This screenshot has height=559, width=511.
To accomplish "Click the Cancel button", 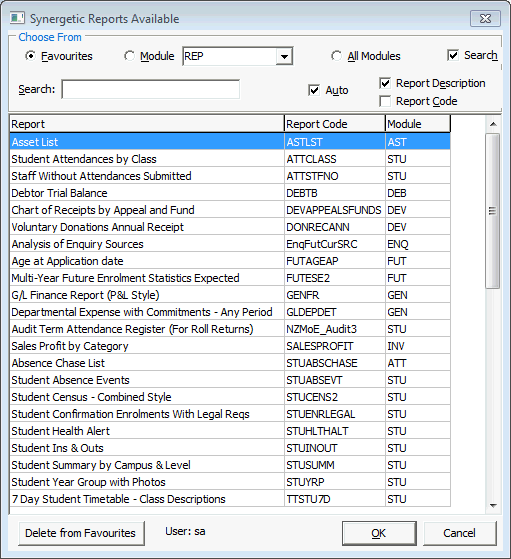I will point(460,533).
